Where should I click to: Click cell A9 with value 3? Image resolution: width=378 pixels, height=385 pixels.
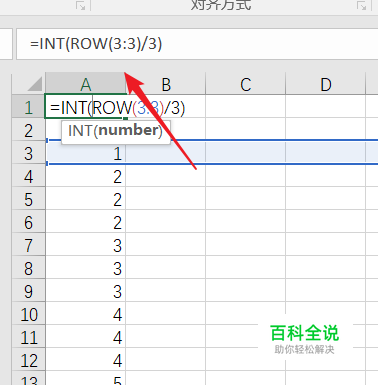pos(85,291)
